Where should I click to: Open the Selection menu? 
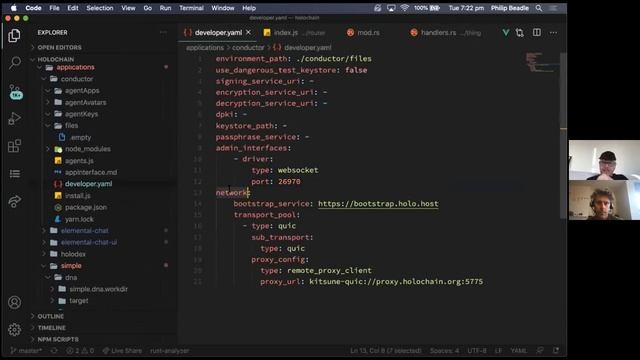pyautogui.click(x=100, y=8)
